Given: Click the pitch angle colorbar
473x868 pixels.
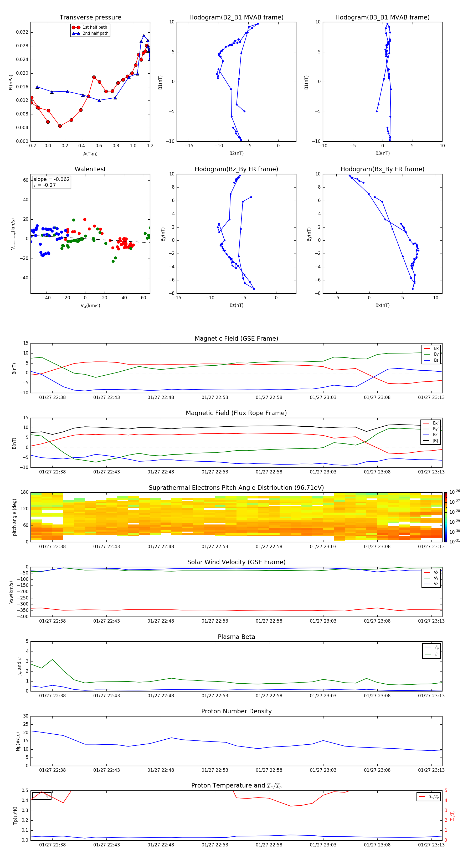Looking at the screenshot, I should coord(446,517).
